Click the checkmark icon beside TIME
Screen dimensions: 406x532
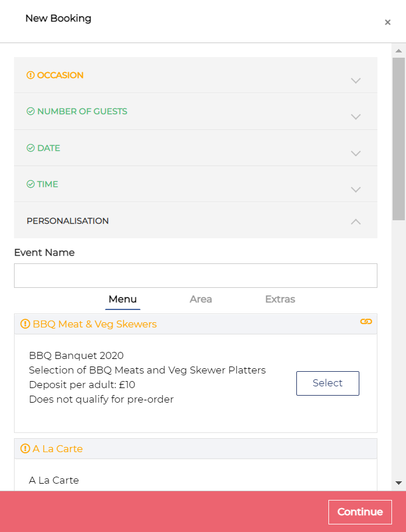coord(31,184)
